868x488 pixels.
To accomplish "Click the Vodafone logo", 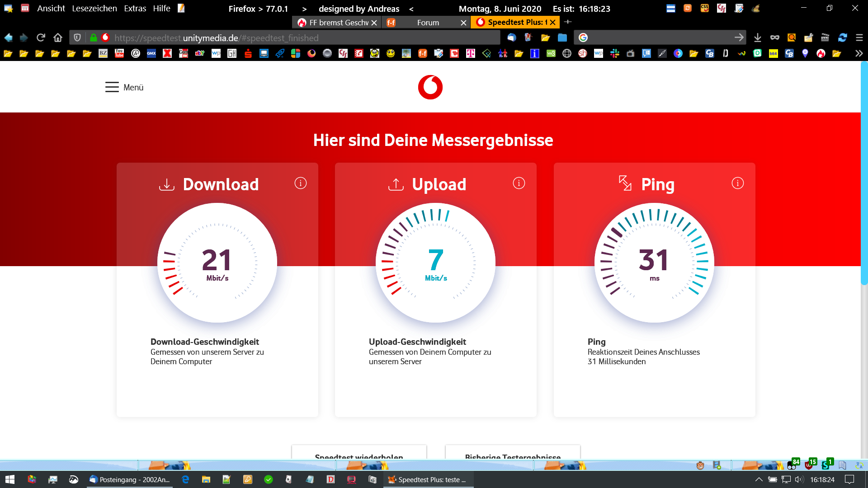I will tap(430, 87).
